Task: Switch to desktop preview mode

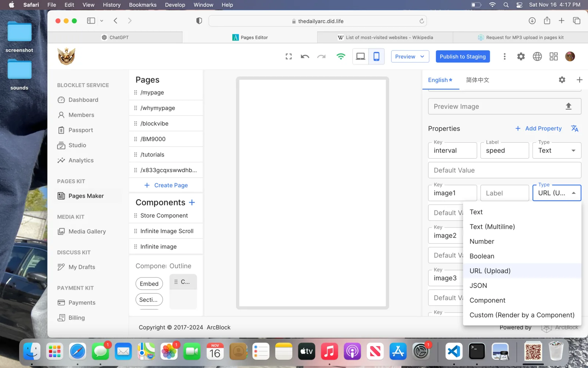Action: coord(361,56)
